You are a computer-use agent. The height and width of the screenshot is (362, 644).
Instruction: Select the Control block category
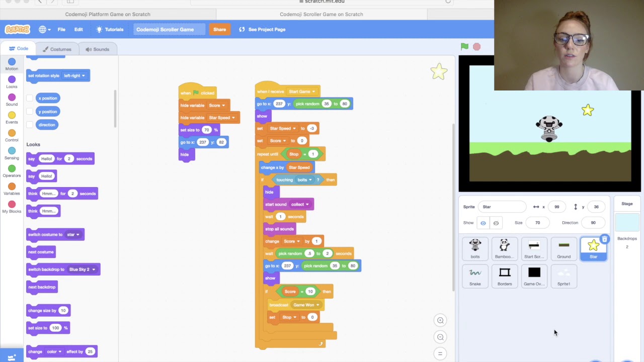click(x=12, y=136)
